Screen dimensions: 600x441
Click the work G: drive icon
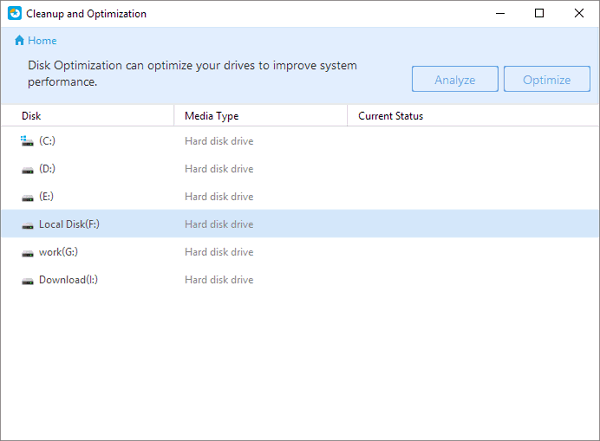coord(28,253)
